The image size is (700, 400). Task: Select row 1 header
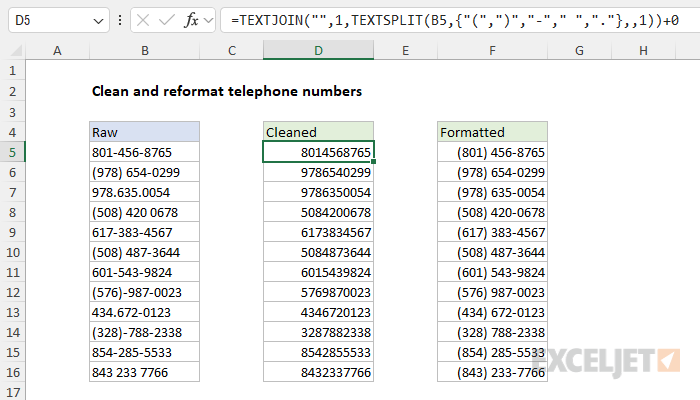click(12, 71)
